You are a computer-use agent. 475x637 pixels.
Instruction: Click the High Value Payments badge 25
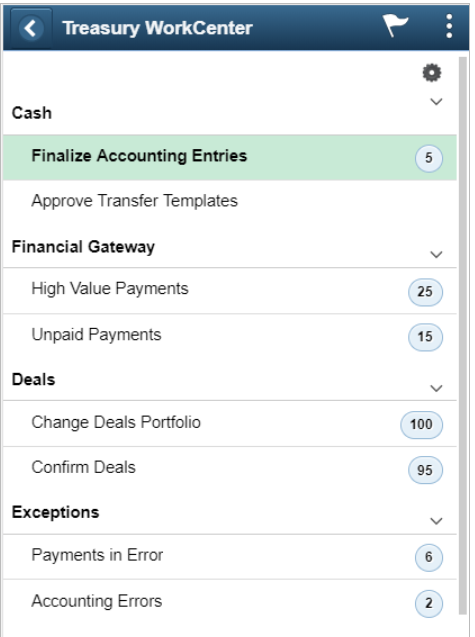(425, 291)
